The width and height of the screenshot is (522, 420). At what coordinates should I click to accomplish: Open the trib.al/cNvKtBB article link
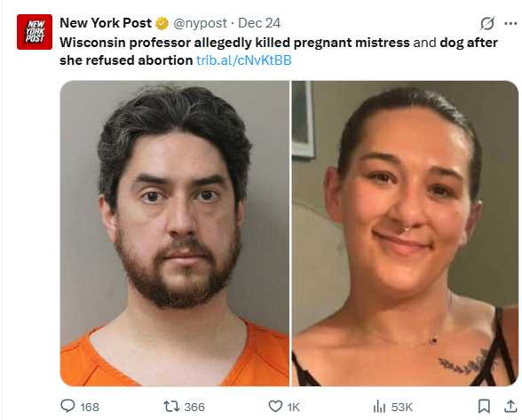[x=244, y=60]
